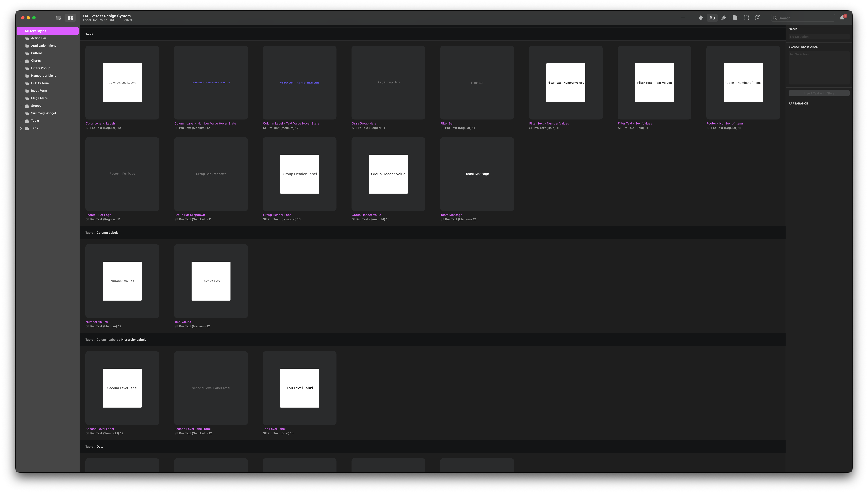The width and height of the screenshot is (868, 493).
Task: Select All Text Styles in sidebar
Action: (47, 31)
